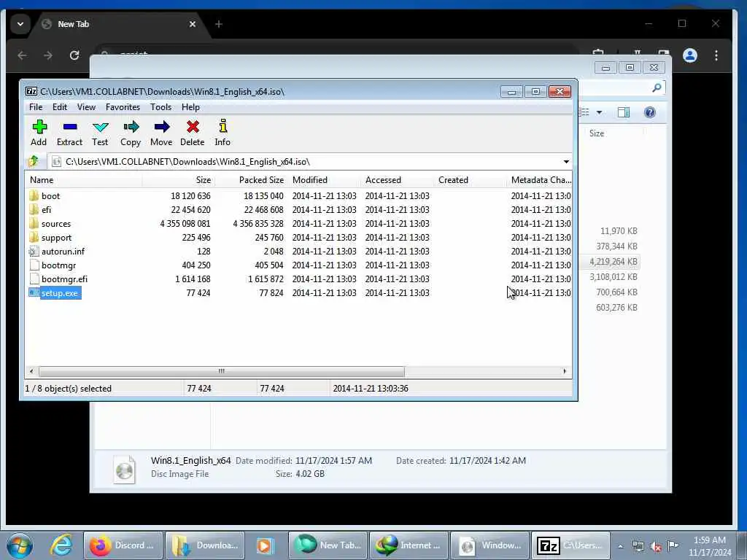Click the Explorer search magnifier icon
Image resolution: width=747 pixels, height=560 pixels.
point(657,87)
